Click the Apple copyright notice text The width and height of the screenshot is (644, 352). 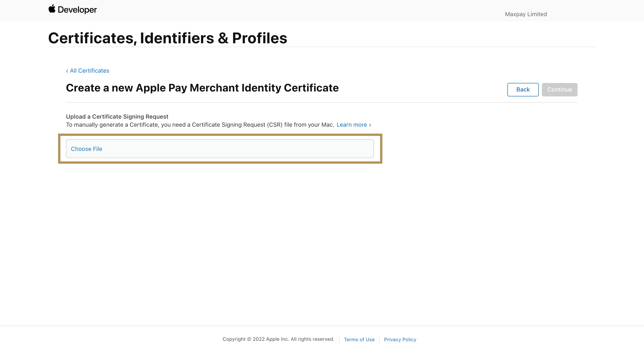pos(278,339)
